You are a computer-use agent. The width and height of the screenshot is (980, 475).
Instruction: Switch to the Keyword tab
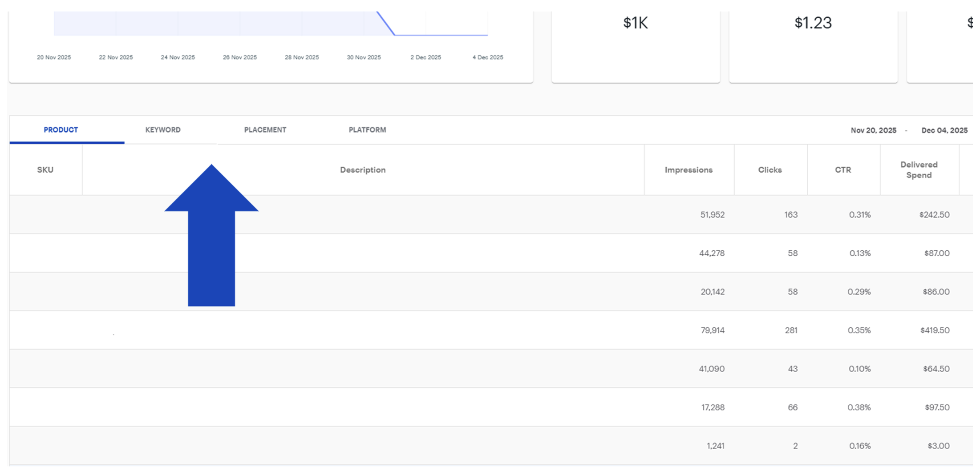tap(162, 130)
